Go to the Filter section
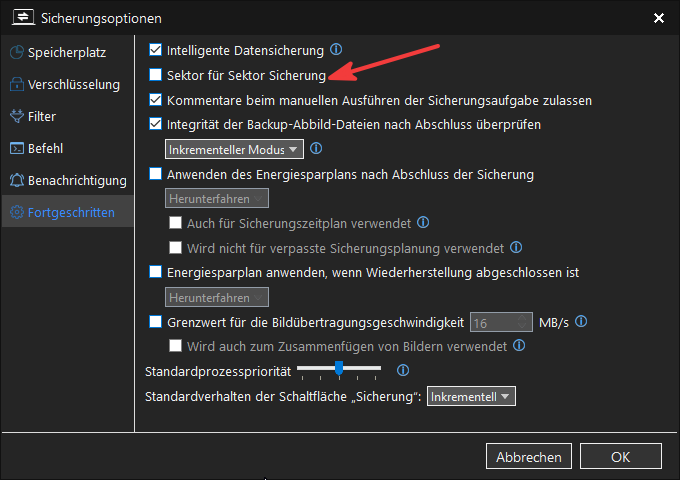The width and height of the screenshot is (680, 480). pos(68,116)
